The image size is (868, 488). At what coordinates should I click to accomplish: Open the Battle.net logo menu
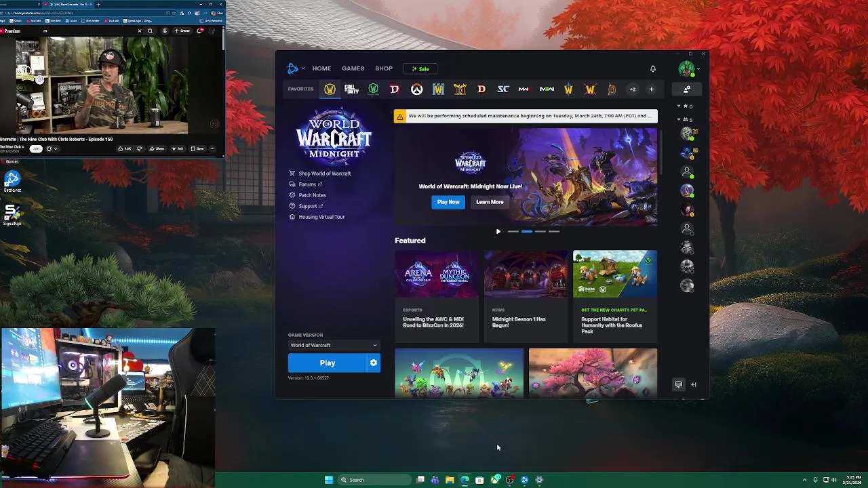[x=295, y=68]
